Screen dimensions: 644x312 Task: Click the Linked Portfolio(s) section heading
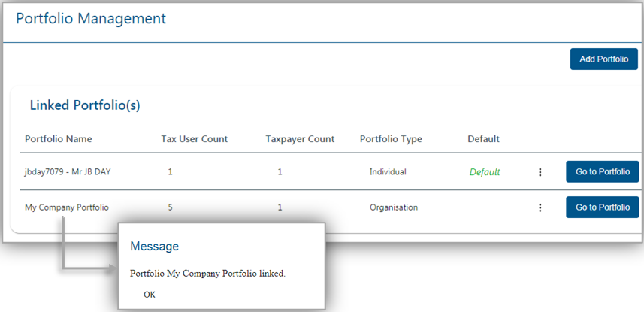coord(85,106)
